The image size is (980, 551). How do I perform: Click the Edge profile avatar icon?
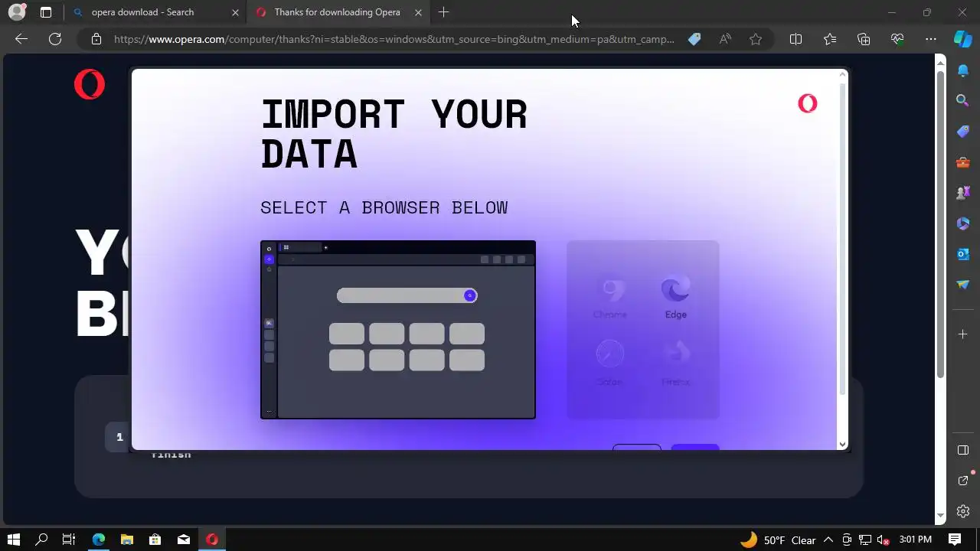(x=17, y=12)
